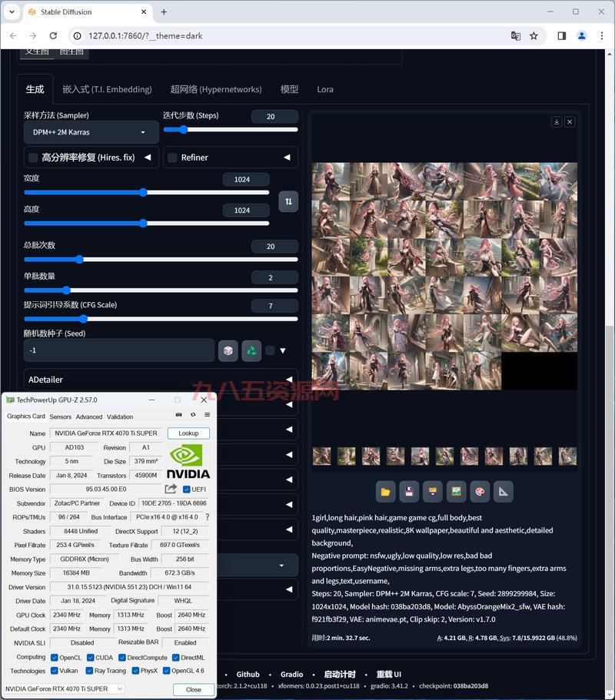Click the Close button in GPU-Z
The height and width of the screenshot is (700, 615).
(x=194, y=690)
